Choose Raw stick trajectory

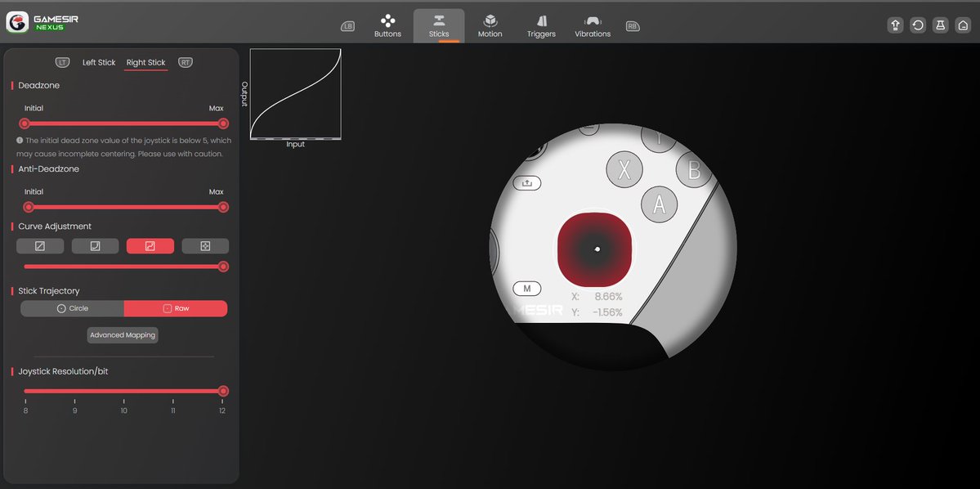[x=176, y=308]
